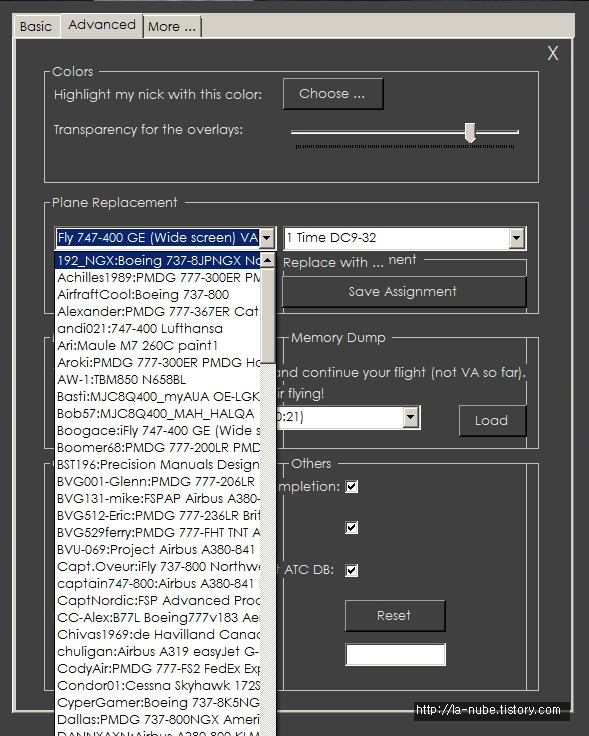The image size is (589, 736).
Task: Collapse the iFly 747-400 GE dropdown arrow
Action: pyautogui.click(x=267, y=238)
